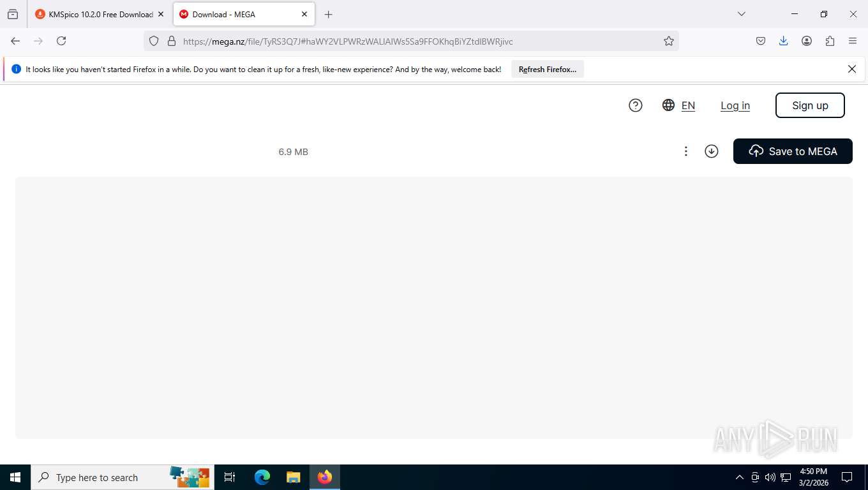
Task: Open the Firefox account menu
Action: point(807,41)
